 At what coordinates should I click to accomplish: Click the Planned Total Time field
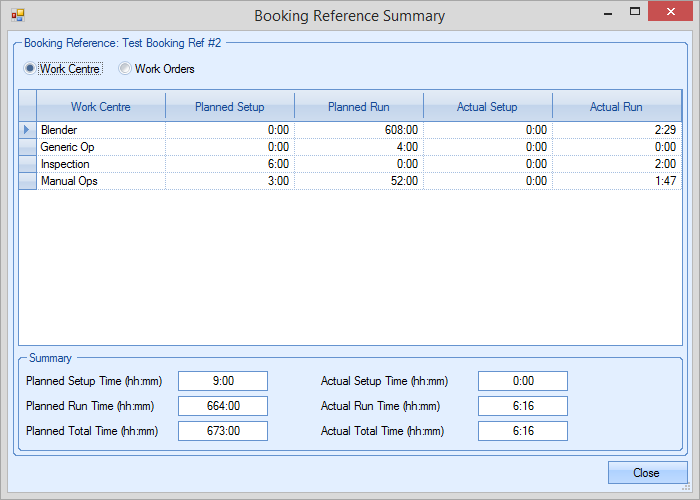click(223, 431)
